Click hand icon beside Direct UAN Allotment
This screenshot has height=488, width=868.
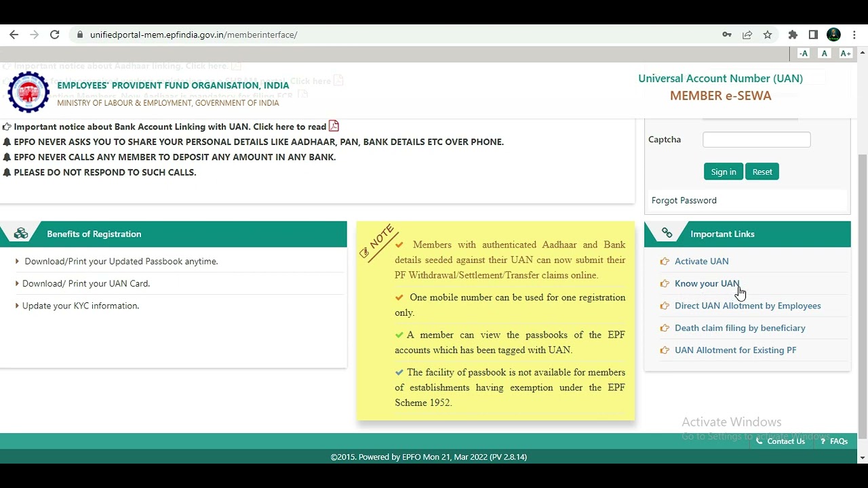665,306
